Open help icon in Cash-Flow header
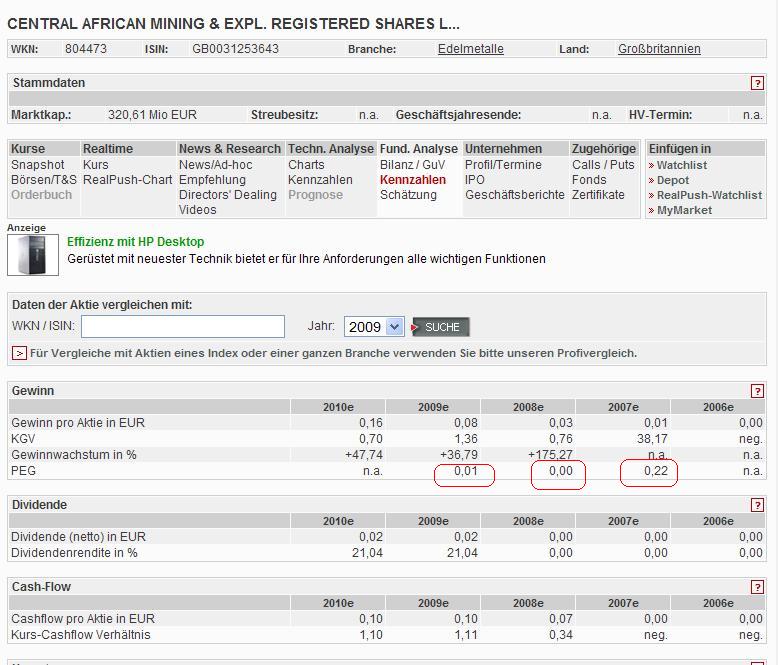The image size is (778, 665). click(757, 587)
